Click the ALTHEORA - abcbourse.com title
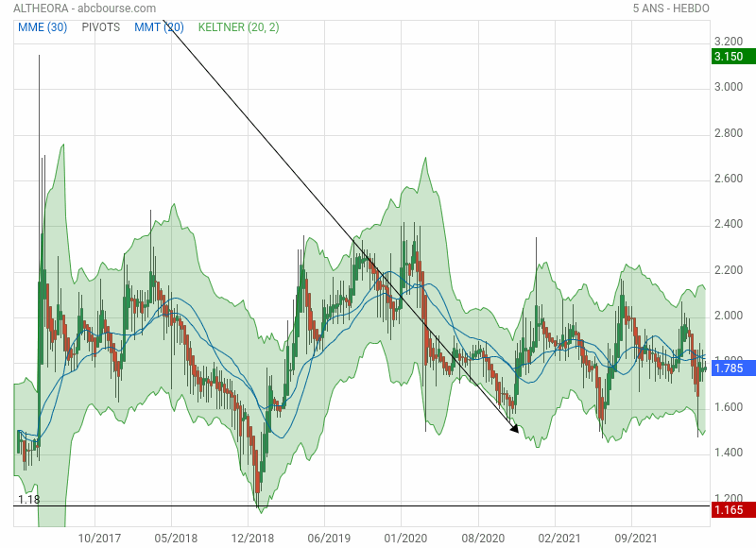 (84, 9)
